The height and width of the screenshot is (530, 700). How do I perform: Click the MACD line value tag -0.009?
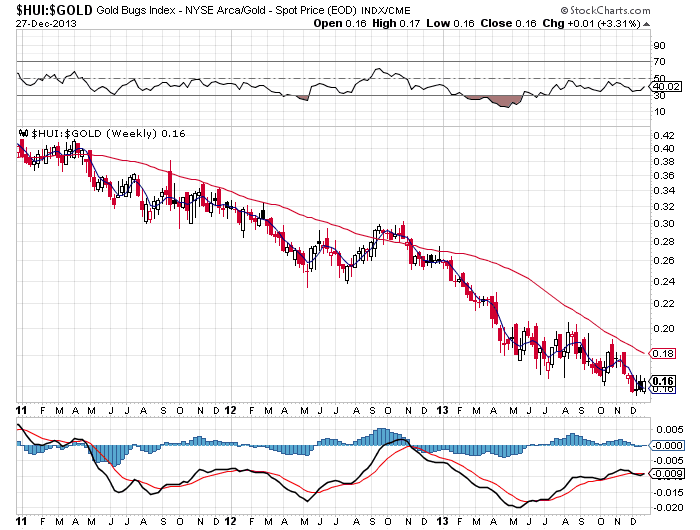pyautogui.click(x=666, y=474)
